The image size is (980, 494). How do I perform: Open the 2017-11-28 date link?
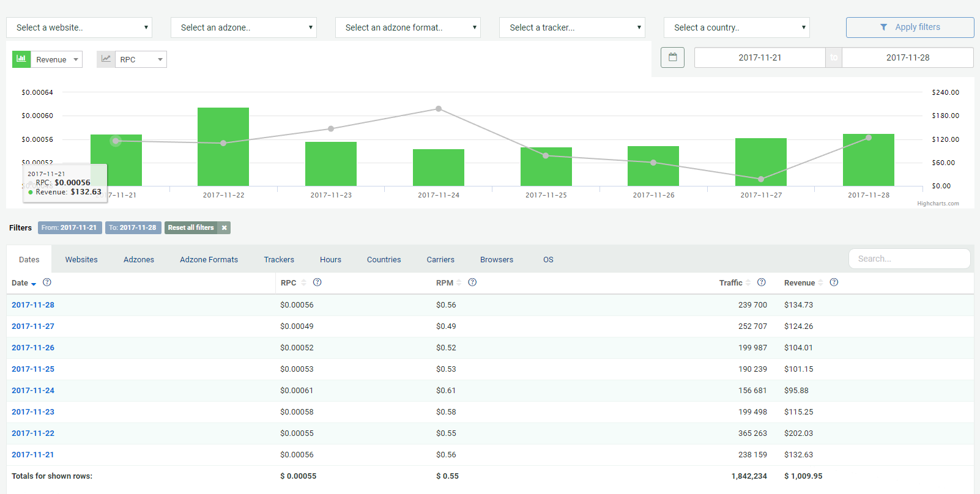[x=33, y=305]
